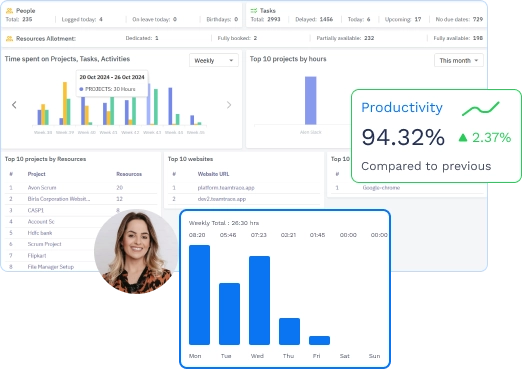
Task: Click the Weekly dropdown arrow
Action: point(231,61)
